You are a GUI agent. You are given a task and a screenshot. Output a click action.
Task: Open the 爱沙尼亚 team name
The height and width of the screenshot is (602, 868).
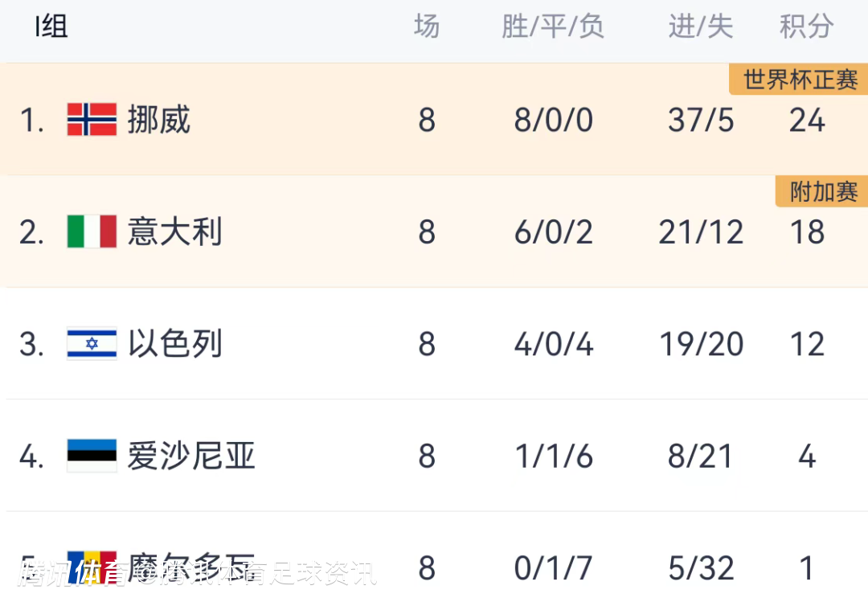pos(190,456)
